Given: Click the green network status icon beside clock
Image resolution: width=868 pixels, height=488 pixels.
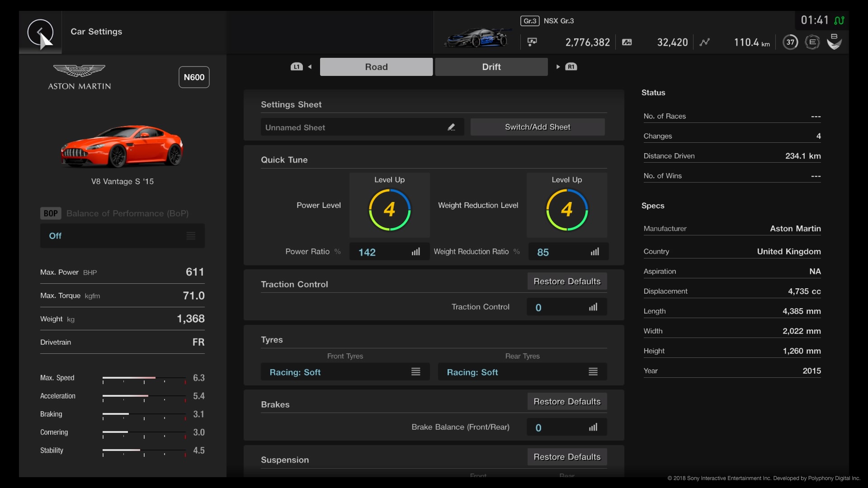Looking at the screenshot, I should [840, 20].
